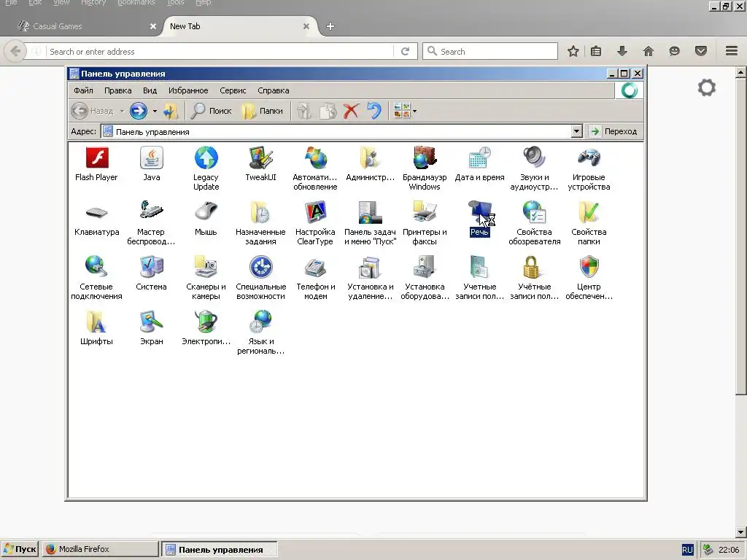Click the Up folder toolbar icon
The image size is (747, 560).
pyautogui.click(x=170, y=111)
